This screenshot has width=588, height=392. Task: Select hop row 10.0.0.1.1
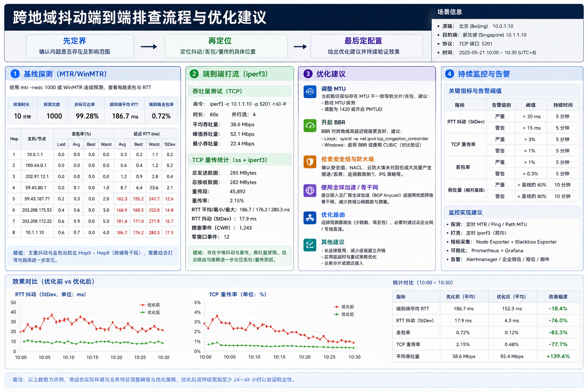(x=93, y=155)
